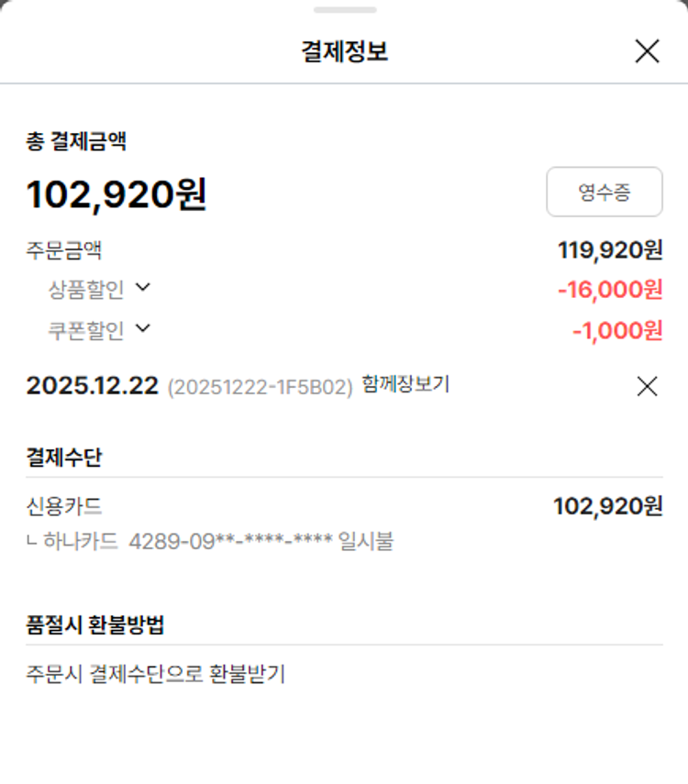The width and height of the screenshot is (688, 784).
Task: Click the large total 102,920원 amount
Action: pyautogui.click(x=117, y=194)
